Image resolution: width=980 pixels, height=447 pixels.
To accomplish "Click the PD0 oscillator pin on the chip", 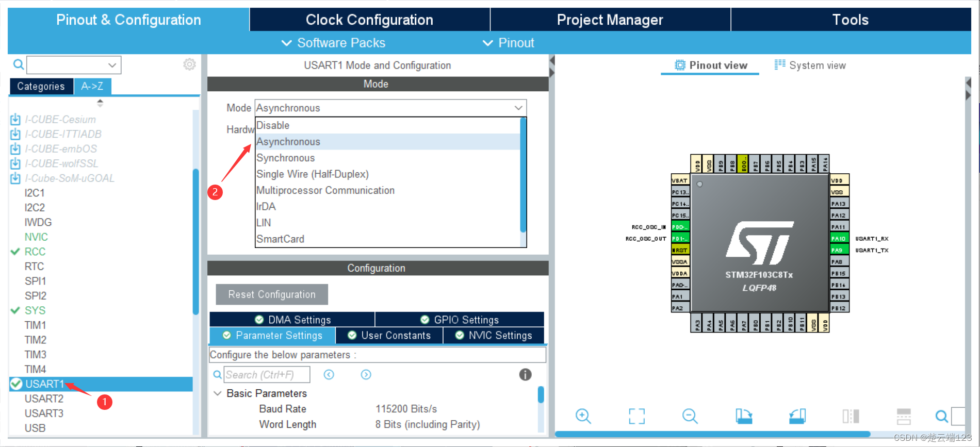I will point(680,227).
